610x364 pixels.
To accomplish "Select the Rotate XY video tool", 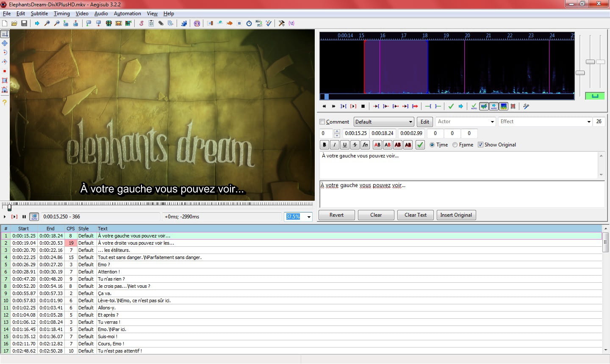I will [5, 62].
